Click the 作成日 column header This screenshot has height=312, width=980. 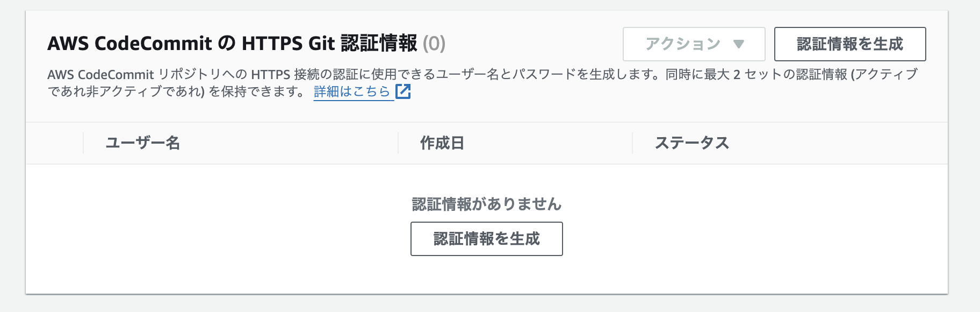point(442,143)
